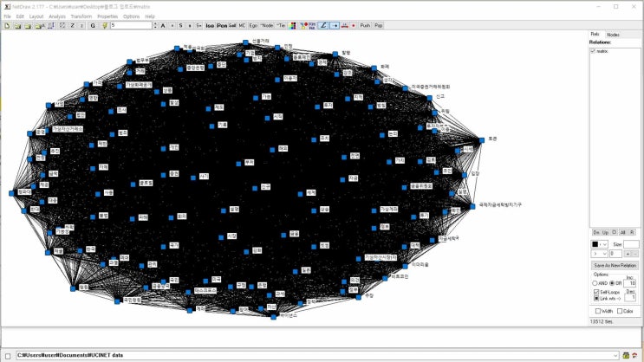
Task: Toggle the bottom-left status bar checkbox
Action: pos(8,356)
